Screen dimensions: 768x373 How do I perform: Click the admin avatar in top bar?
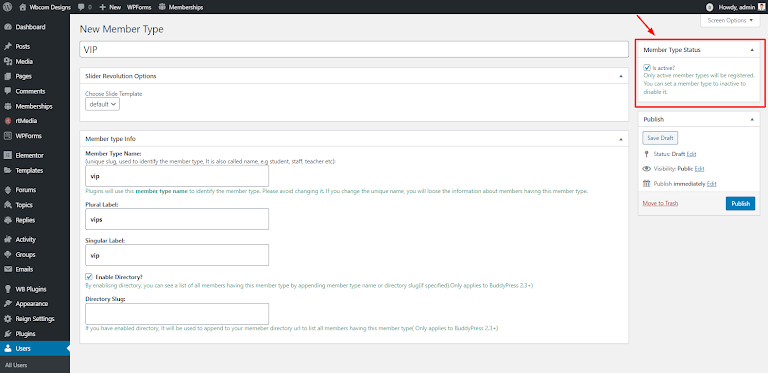761,7
